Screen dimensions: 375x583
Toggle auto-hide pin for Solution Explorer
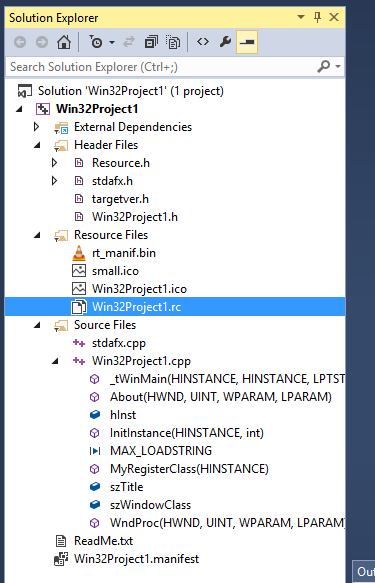tap(317, 17)
